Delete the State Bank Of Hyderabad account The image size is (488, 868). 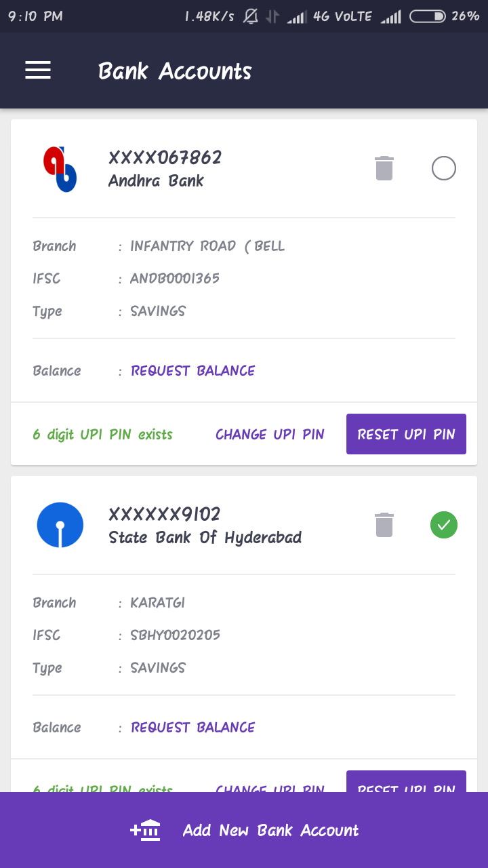pos(384,525)
